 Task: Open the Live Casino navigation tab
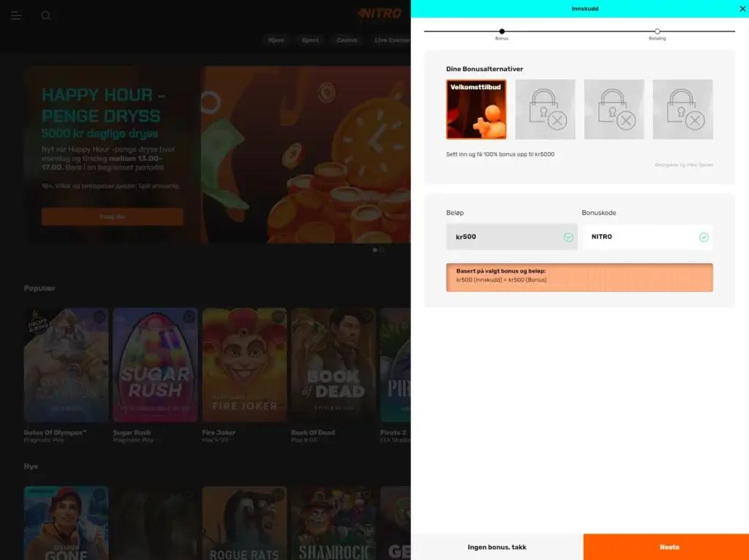coord(390,40)
